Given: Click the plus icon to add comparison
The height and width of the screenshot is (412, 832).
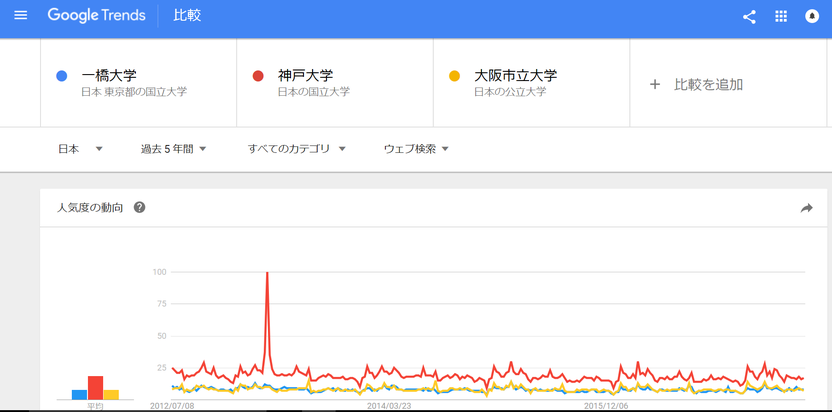Looking at the screenshot, I should click(x=655, y=84).
